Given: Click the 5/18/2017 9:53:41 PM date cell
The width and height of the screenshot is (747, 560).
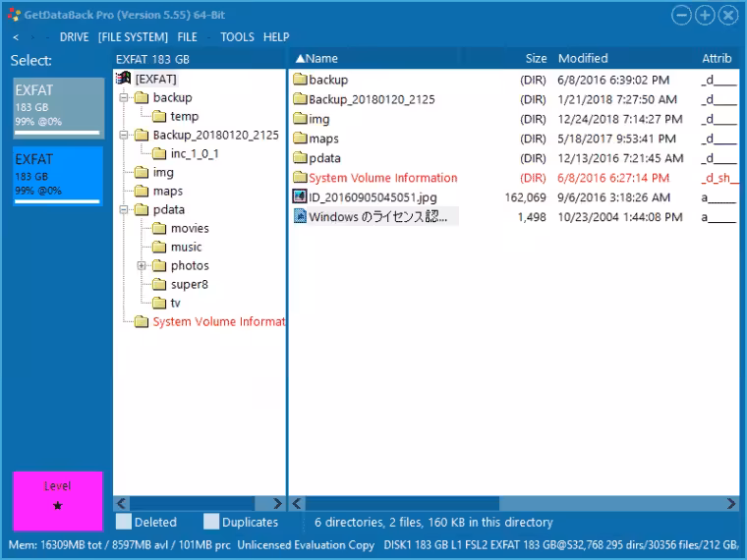Looking at the screenshot, I should click(616, 139).
